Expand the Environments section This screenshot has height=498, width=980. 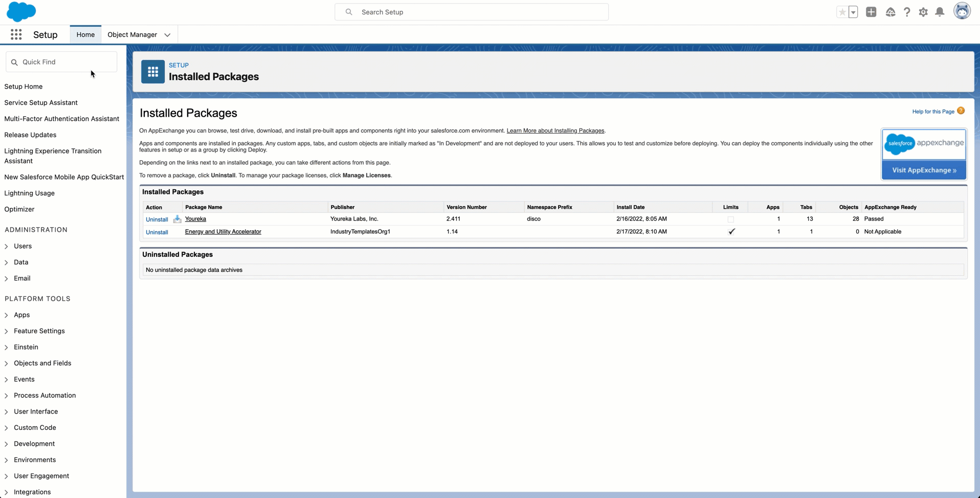point(7,460)
